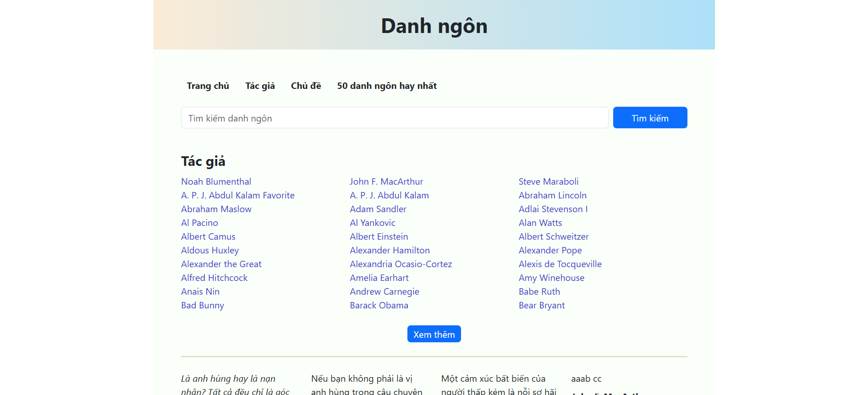Open Abraham Lincoln's quotes page

[x=552, y=195]
